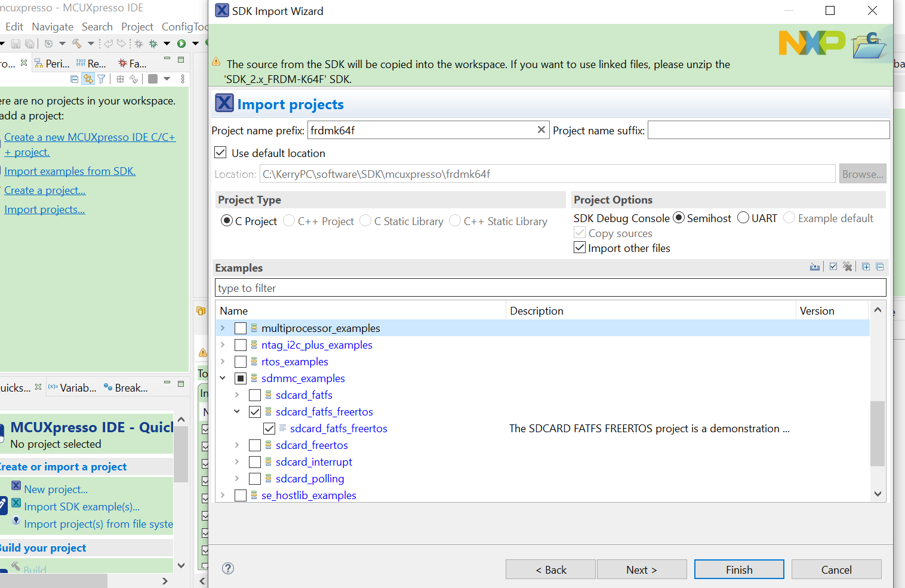Click the Expand All icon in Examples toolbar
This screenshot has width=905, height=588.
coord(866,266)
